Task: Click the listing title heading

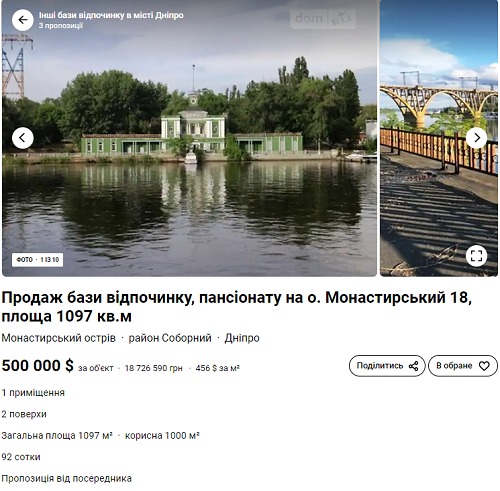Action: tap(237, 307)
